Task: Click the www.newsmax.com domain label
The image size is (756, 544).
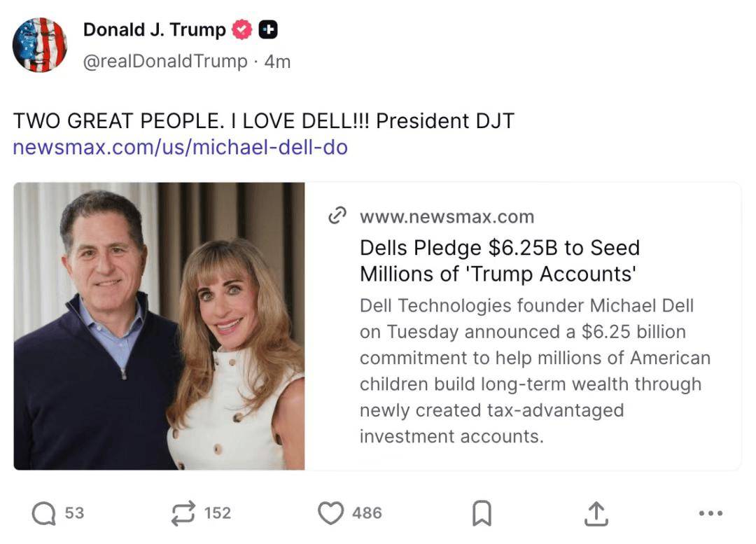Action: tap(447, 216)
